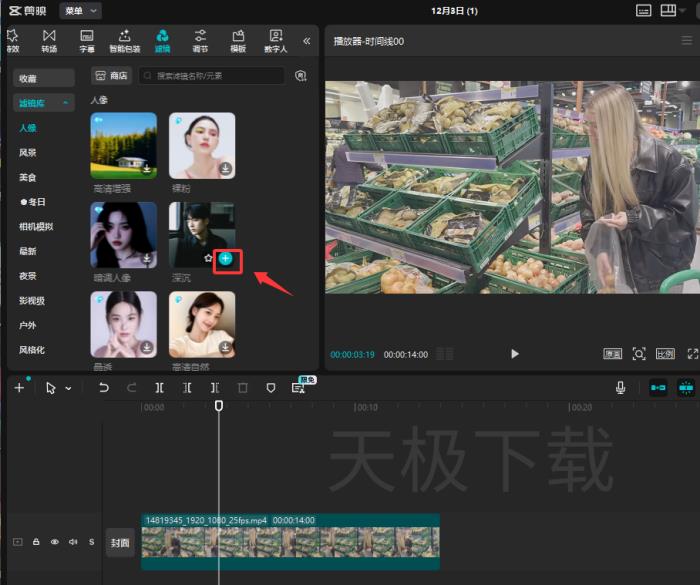Click the plus button on 深沉 filter

coord(226,258)
